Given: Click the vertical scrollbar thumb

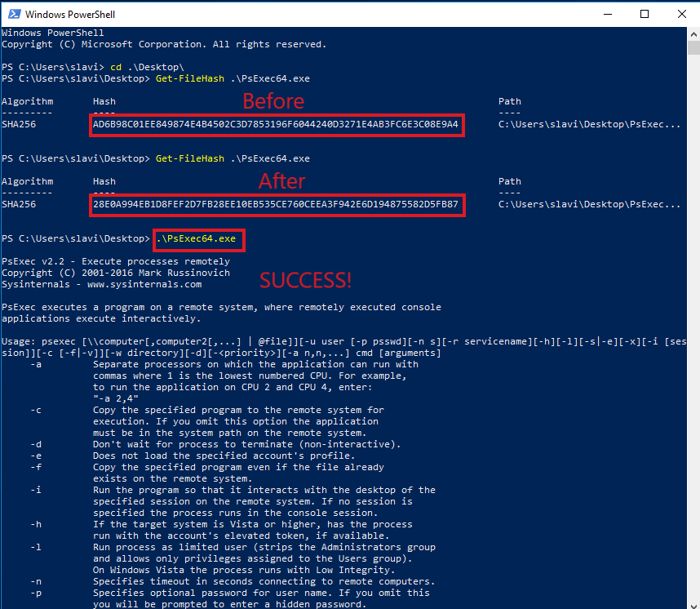Looking at the screenshot, I should (693, 47).
